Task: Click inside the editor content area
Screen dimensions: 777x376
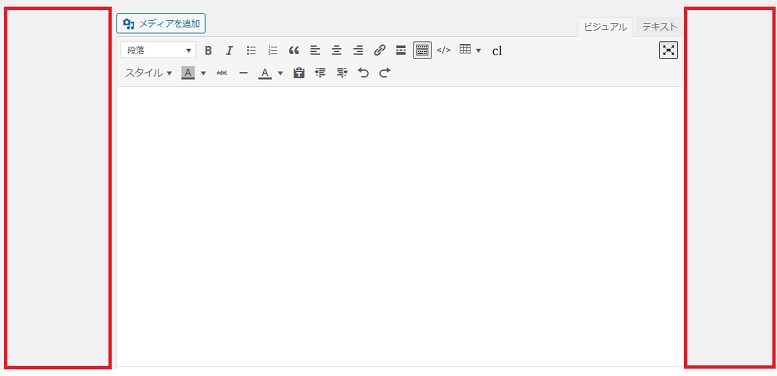Action: [399, 227]
